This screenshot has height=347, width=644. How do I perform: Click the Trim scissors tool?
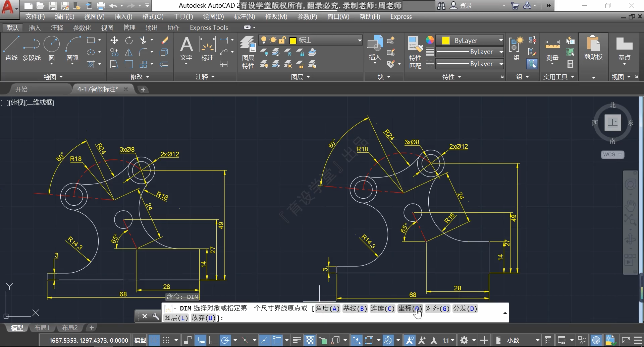coord(144,41)
